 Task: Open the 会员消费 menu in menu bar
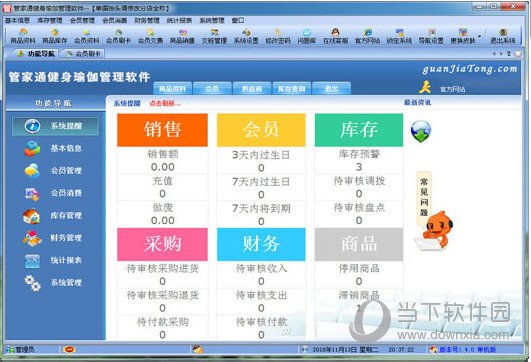(115, 20)
